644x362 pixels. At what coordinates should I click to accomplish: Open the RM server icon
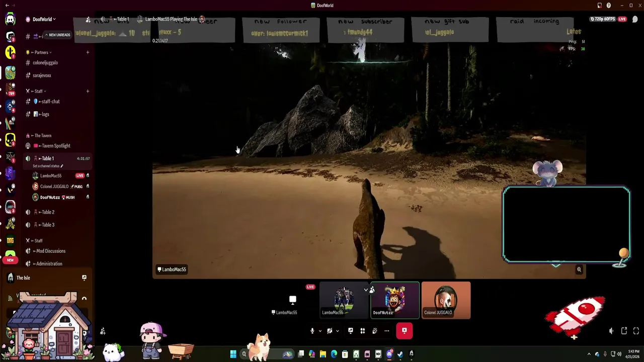click(x=10, y=157)
